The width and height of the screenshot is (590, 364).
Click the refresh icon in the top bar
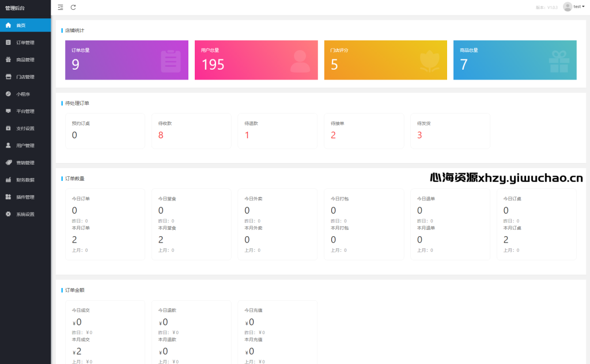pos(73,7)
